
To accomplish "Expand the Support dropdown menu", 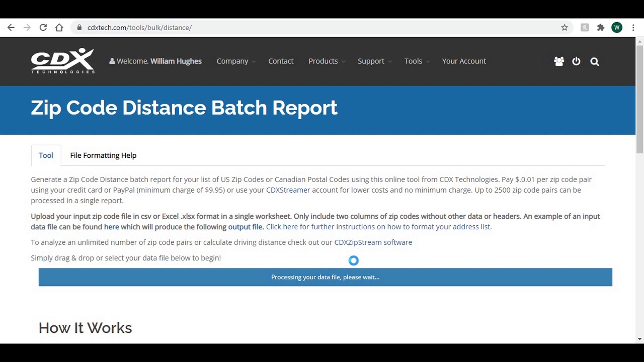I will coord(375,61).
